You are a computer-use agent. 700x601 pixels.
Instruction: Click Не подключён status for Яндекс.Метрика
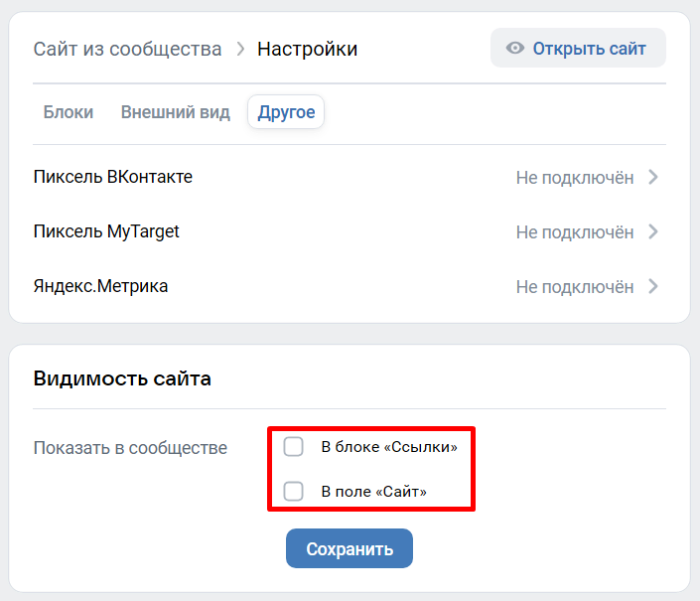tap(575, 287)
